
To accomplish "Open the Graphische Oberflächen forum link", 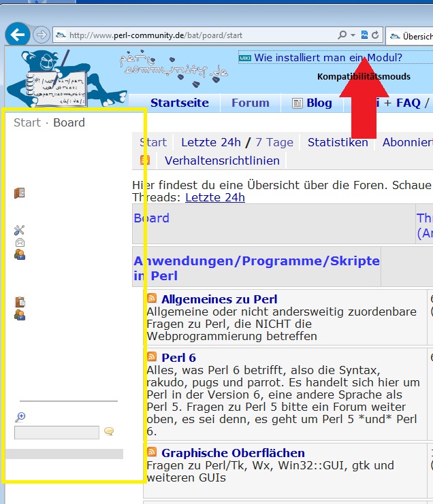I will 233,453.
